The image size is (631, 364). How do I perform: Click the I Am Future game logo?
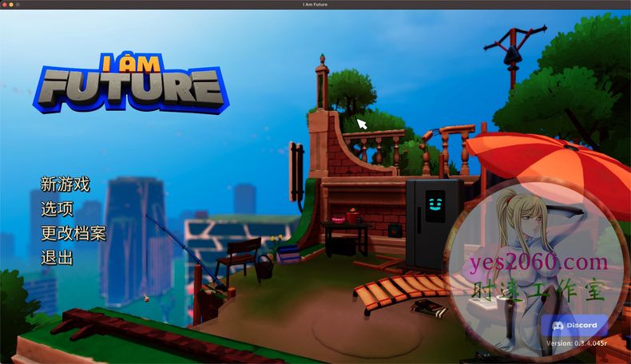coord(131,82)
